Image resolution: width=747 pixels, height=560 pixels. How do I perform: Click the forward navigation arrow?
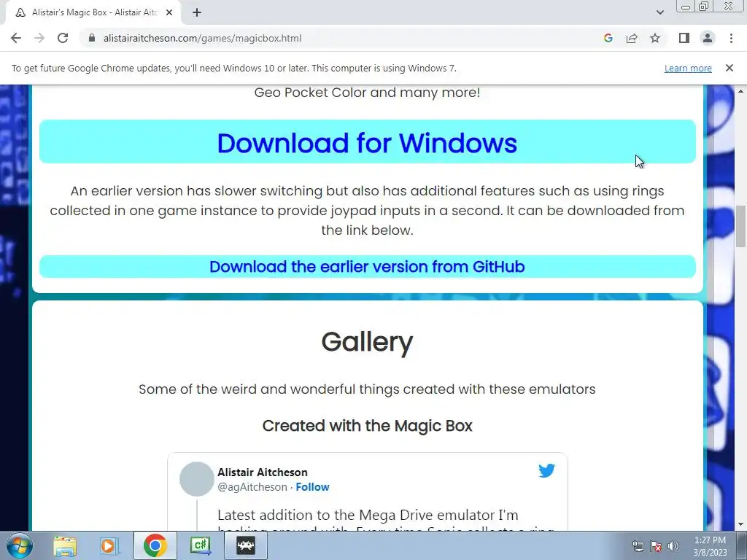[39, 38]
